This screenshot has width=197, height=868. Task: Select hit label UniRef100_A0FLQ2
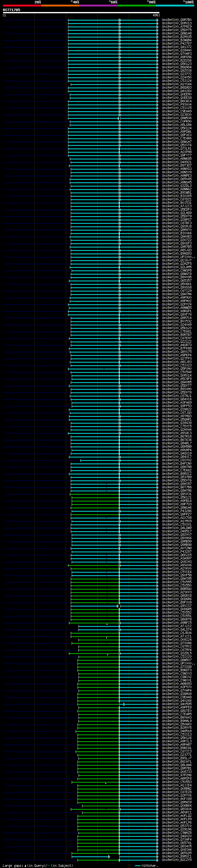[x=177, y=816]
